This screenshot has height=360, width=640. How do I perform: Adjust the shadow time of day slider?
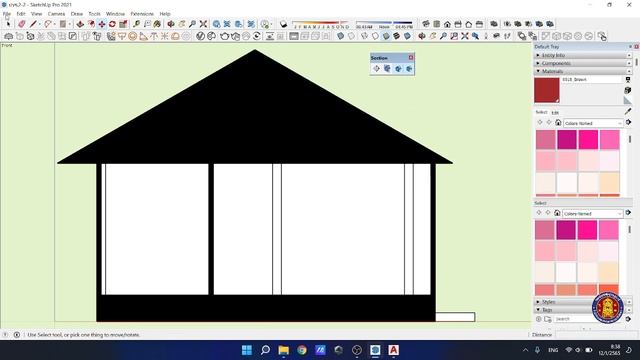tap(384, 24)
